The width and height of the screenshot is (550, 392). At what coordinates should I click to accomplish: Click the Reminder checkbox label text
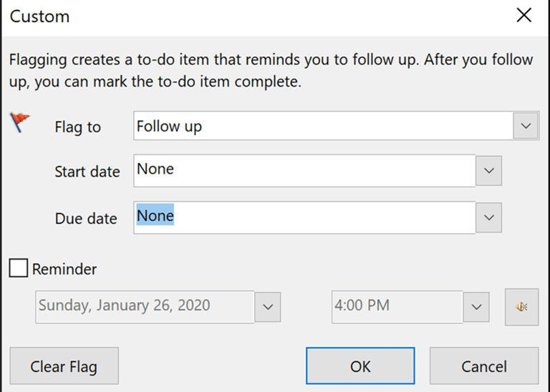(64, 270)
